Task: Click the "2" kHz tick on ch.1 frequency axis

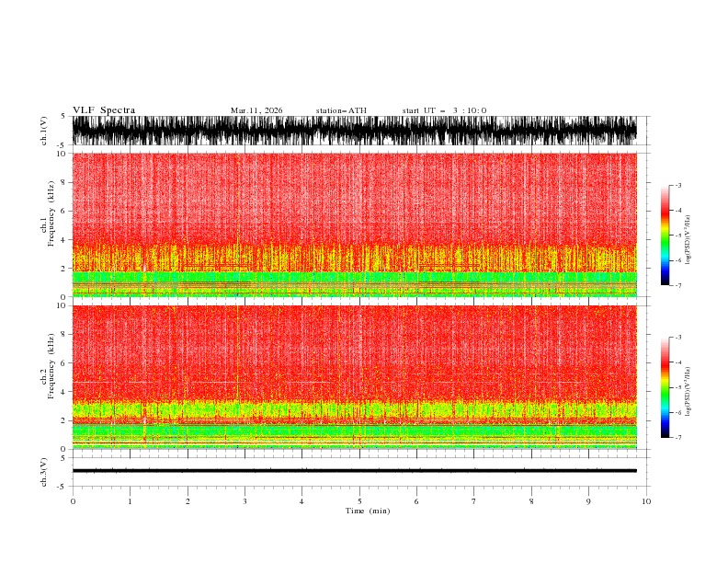Action: click(x=64, y=269)
